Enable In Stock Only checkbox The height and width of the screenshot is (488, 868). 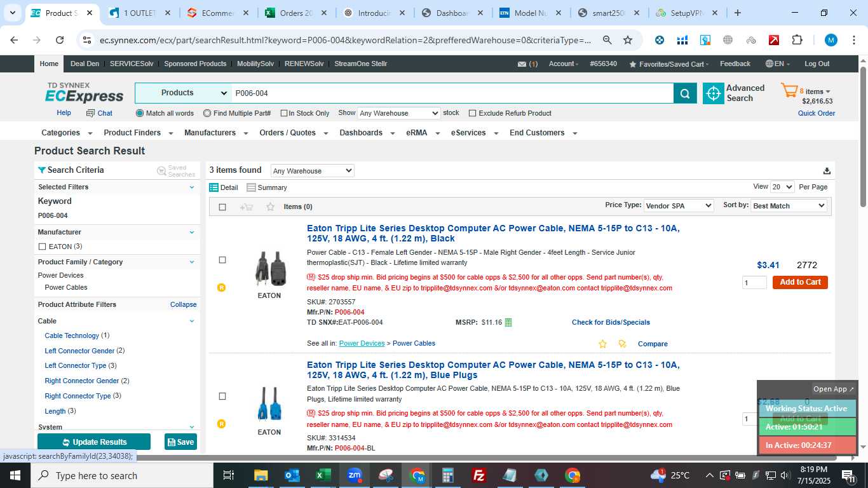284,113
